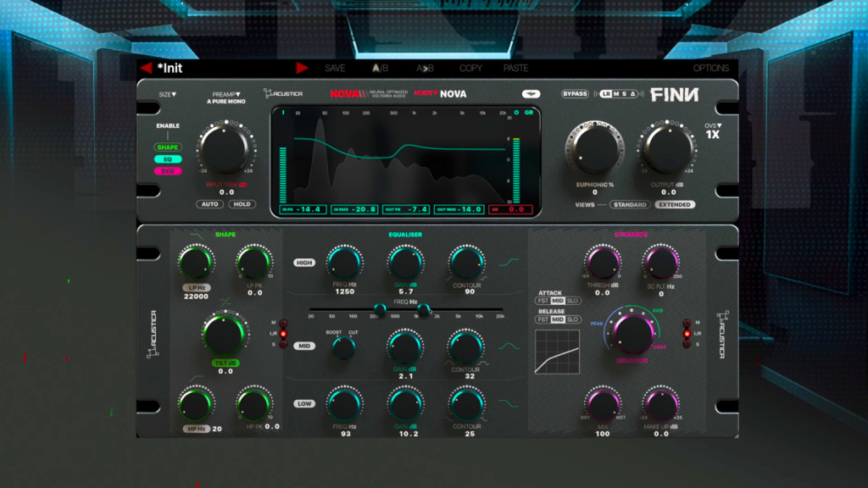Click the Low band Freq Hz knob
The height and width of the screenshot is (488, 868).
(x=344, y=405)
